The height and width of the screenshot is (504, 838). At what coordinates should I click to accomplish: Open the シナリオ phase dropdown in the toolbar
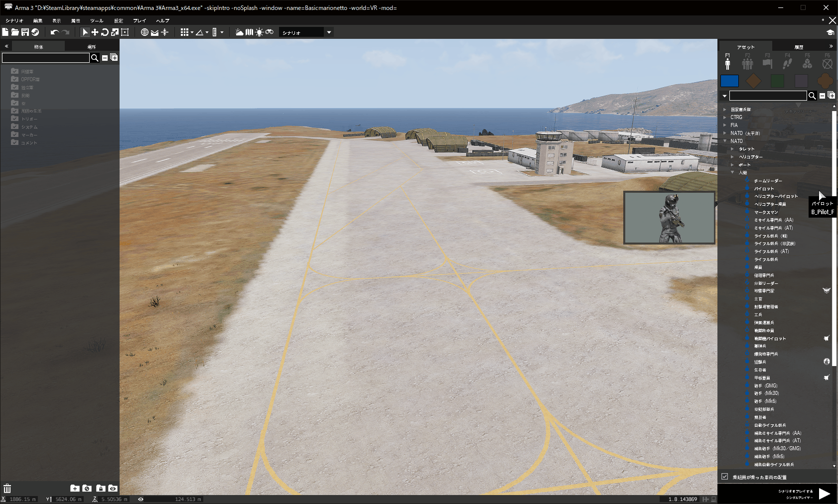[328, 32]
